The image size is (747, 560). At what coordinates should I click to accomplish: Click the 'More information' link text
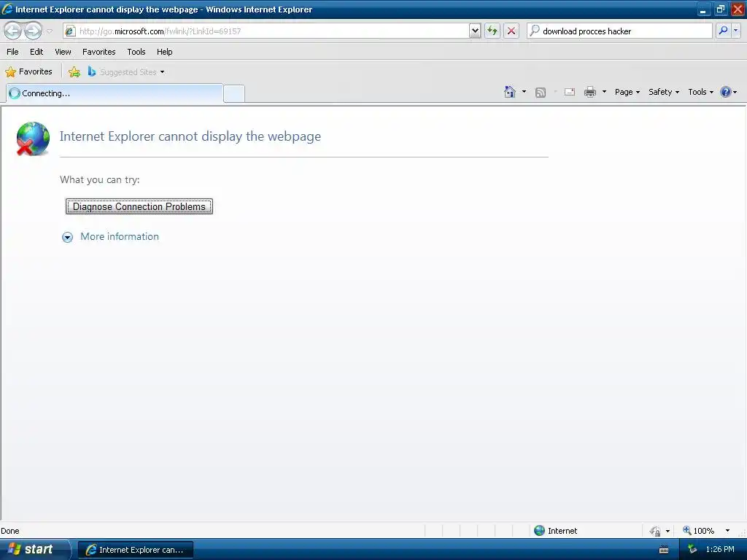120,237
